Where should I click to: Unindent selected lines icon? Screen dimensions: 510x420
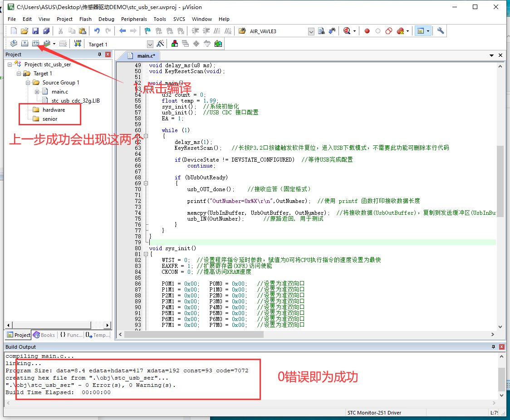click(206, 31)
